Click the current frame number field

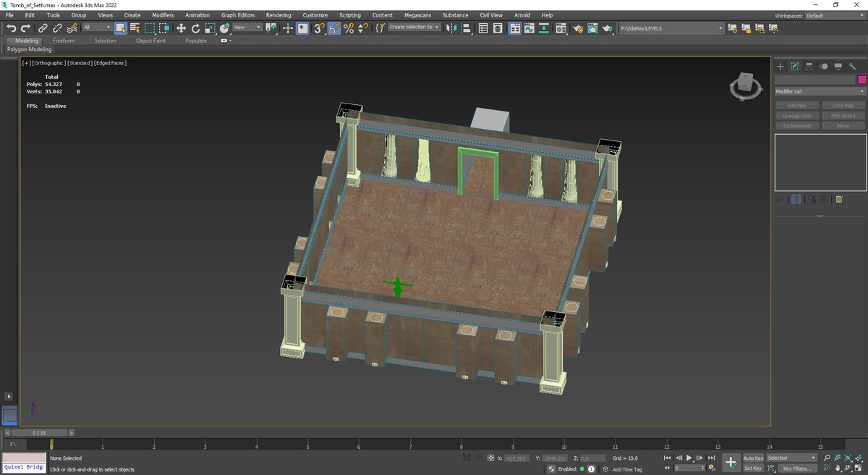pos(687,468)
